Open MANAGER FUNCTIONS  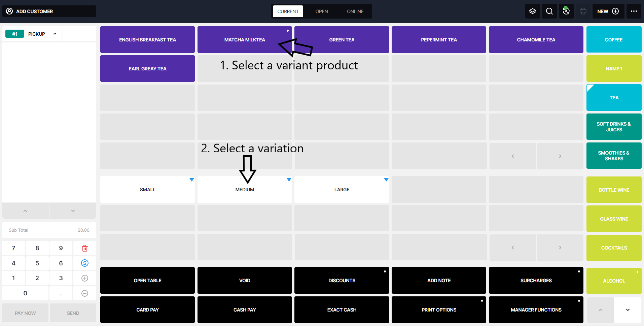point(536,309)
